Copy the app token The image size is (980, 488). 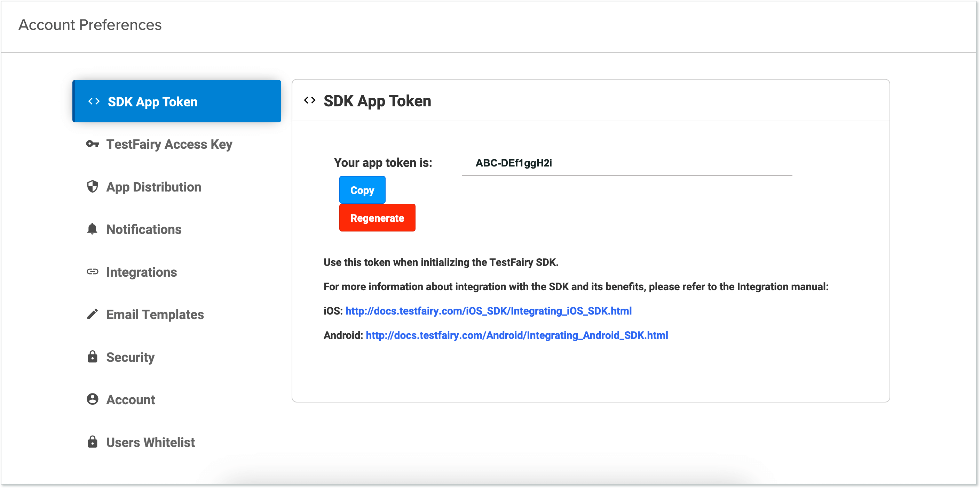362,190
